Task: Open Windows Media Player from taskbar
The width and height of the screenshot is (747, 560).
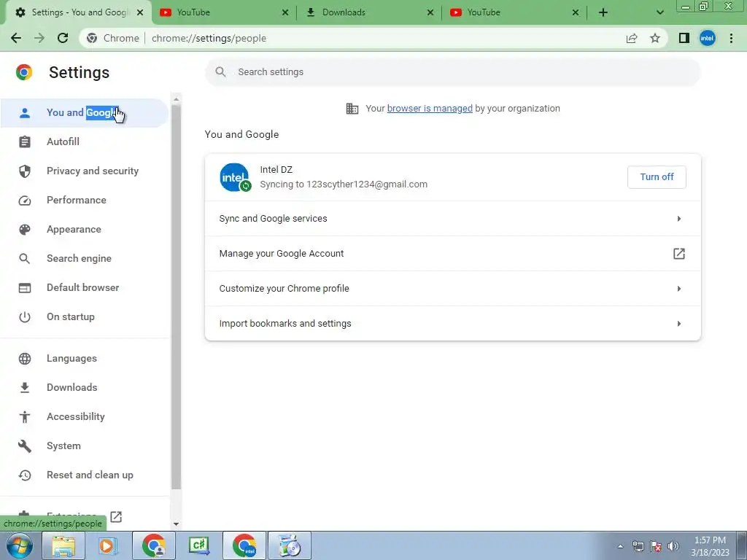Action: [x=108, y=545]
